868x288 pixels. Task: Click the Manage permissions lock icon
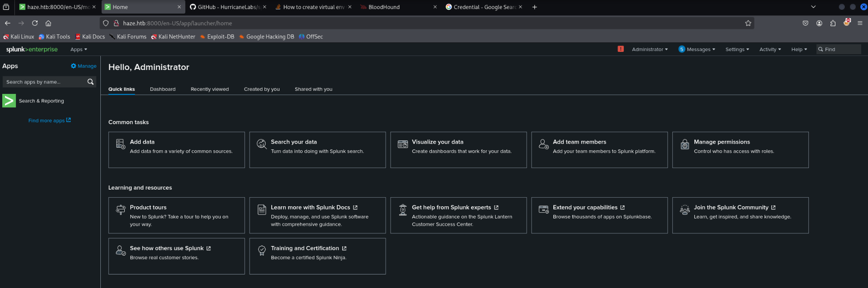point(685,144)
